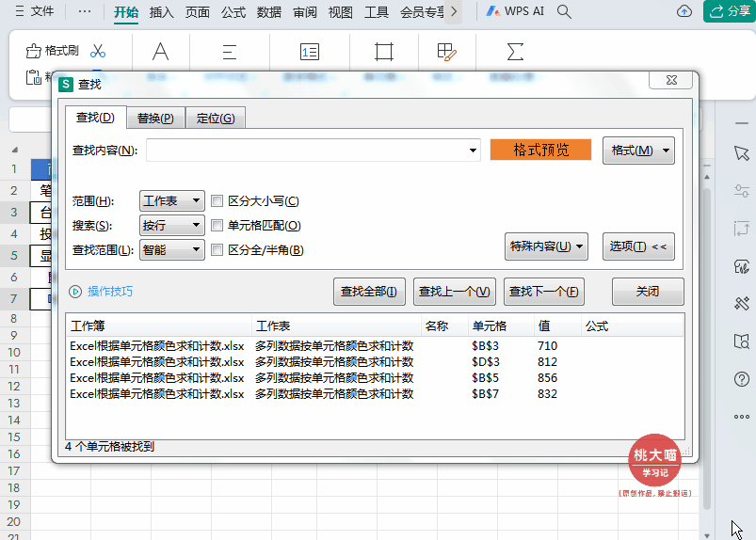Open the 格式(M) dropdown button
The image size is (756, 540).
[x=638, y=151]
